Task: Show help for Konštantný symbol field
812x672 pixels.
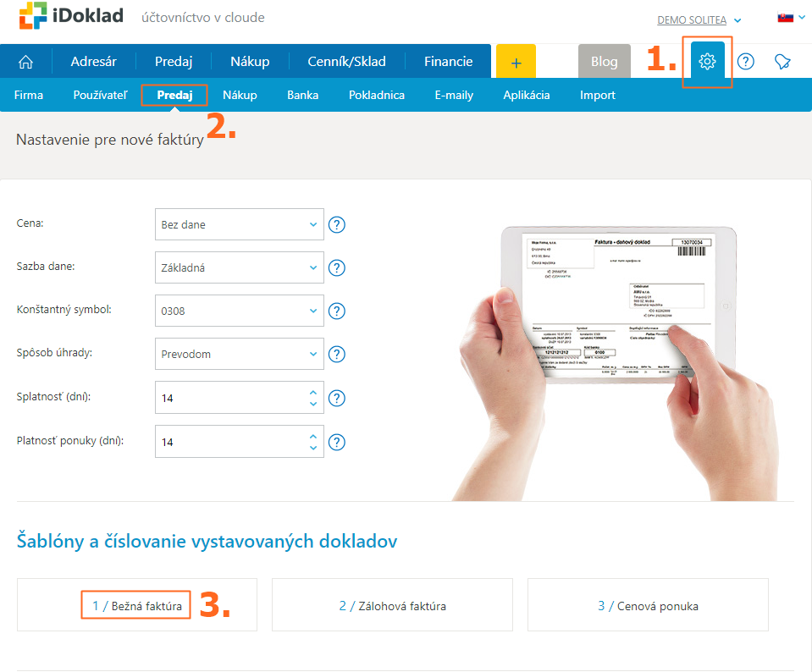Action: point(337,311)
